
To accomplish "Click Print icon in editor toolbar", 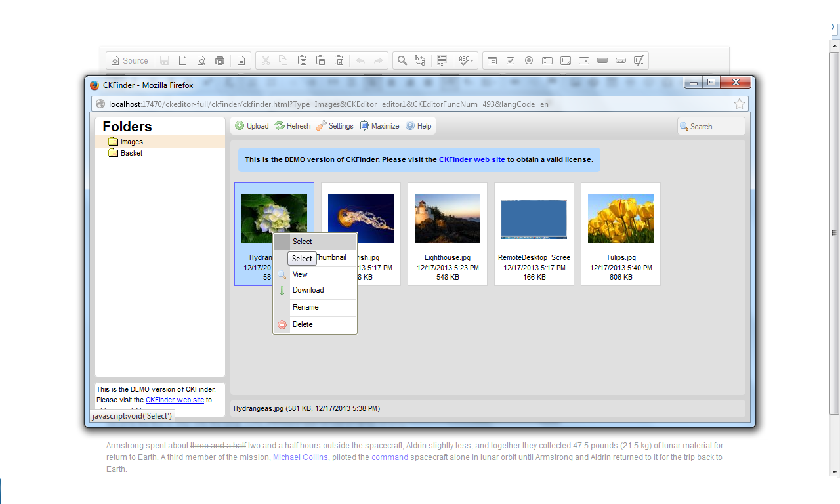I will click(x=220, y=60).
